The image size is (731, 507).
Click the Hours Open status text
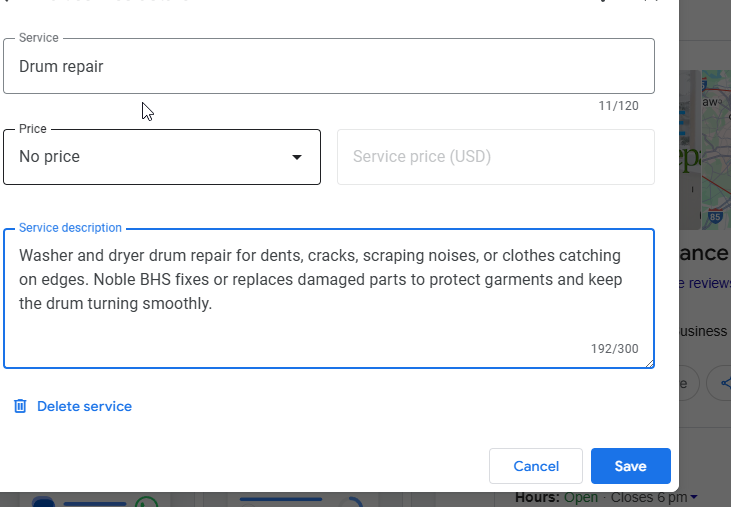pos(580,497)
